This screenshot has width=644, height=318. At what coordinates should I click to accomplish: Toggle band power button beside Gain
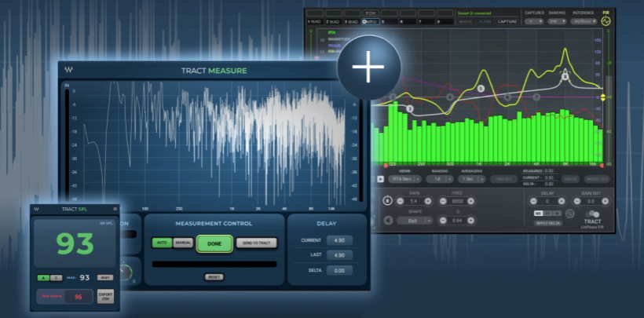387,201
